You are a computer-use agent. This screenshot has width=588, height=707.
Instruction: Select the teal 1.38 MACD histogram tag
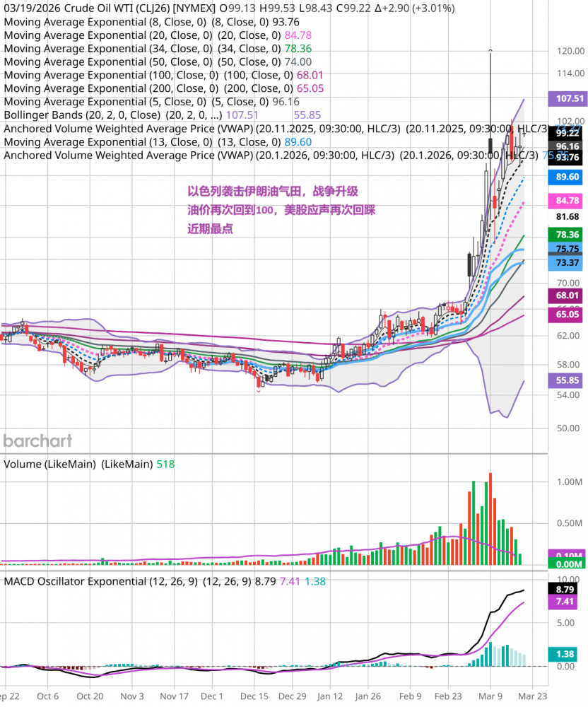(567, 654)
